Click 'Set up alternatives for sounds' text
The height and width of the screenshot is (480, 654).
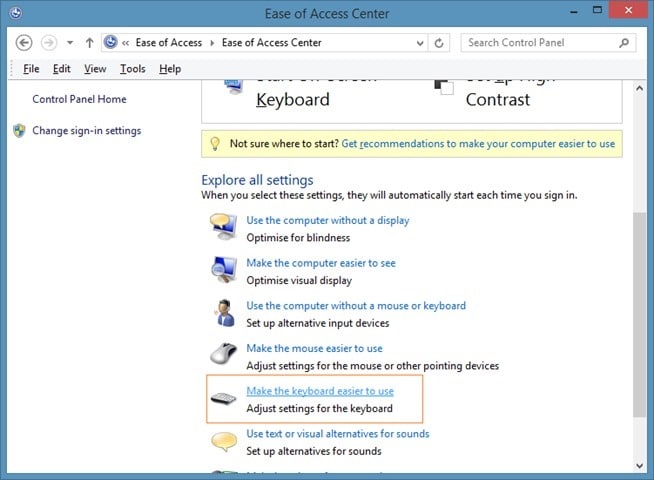[314, 451]
